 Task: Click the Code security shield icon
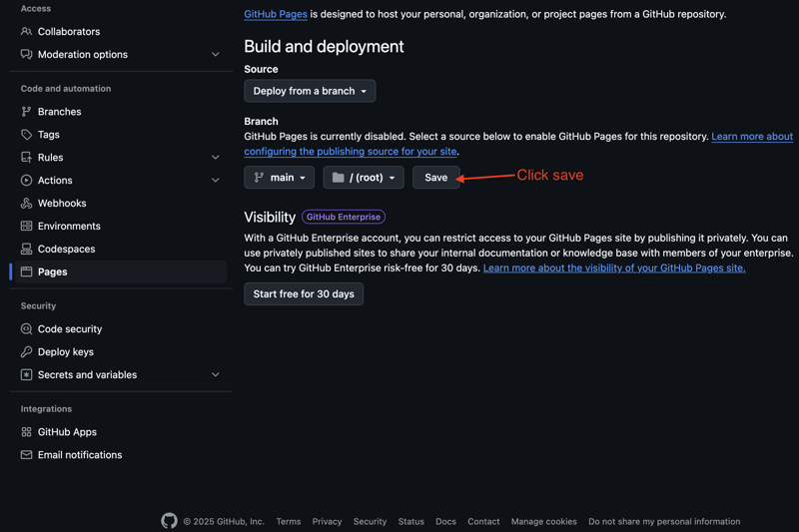coord(26,328)
